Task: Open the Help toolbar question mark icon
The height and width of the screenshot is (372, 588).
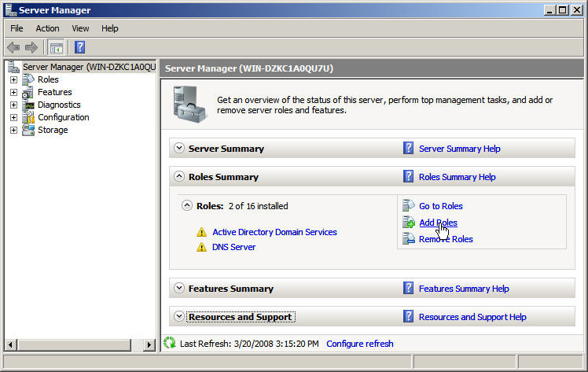Action: click(x=79, y=47)
